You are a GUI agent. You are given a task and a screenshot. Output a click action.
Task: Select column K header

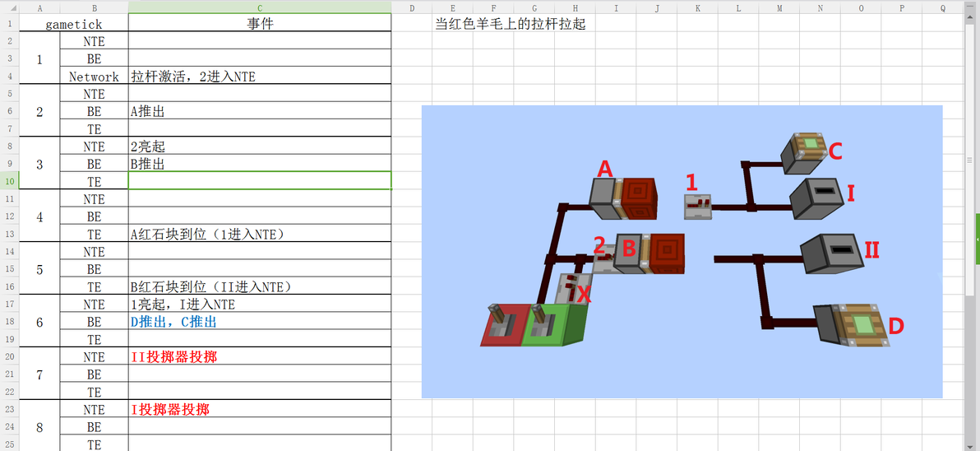(x=697, y=8)
